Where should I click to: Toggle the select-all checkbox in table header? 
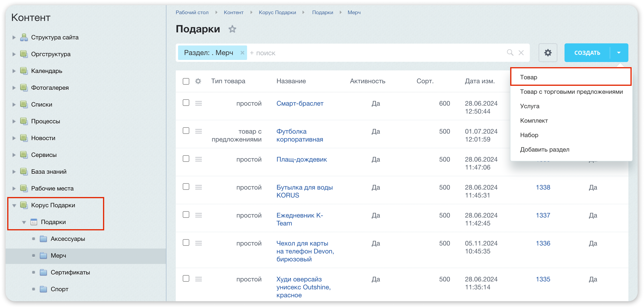coord(186,81)
